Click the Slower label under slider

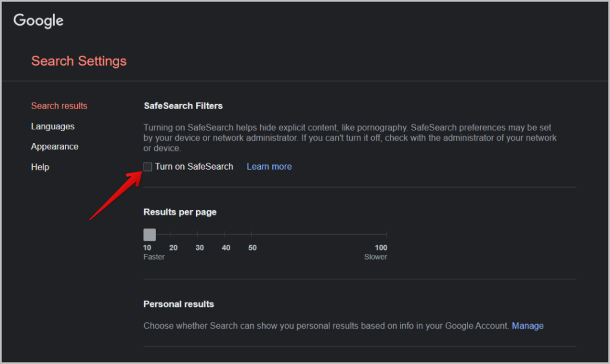tap(375, 257)
